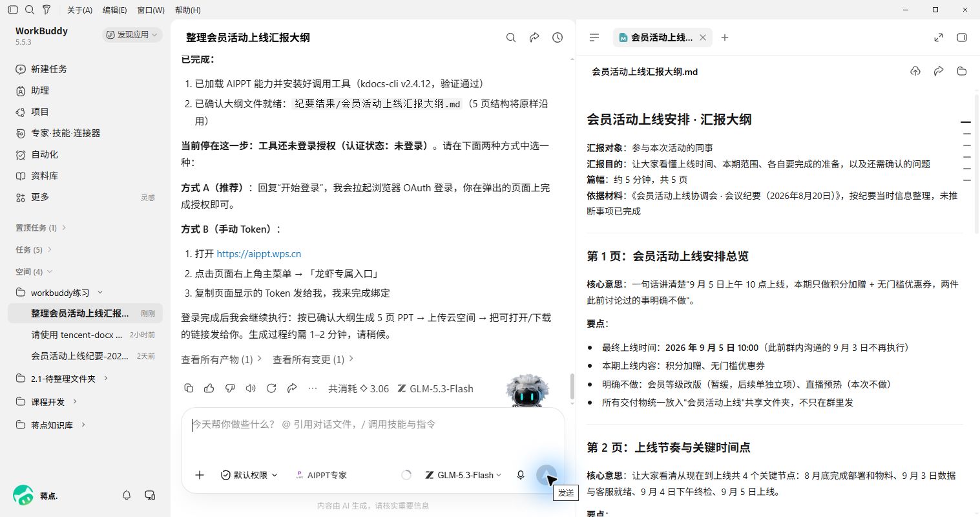Open the 帮助(H) menu
Image resolution: width=980 pixels, height=517 pixels.
[187, 10]
